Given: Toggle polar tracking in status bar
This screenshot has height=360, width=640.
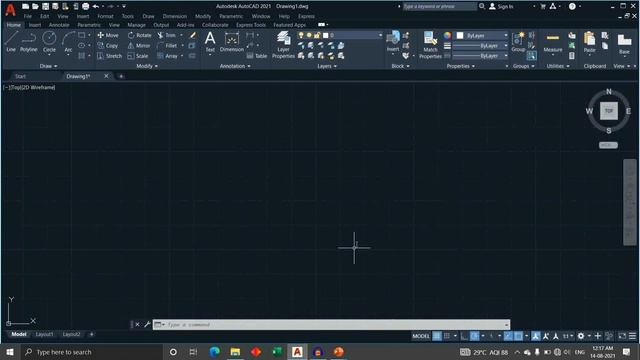Looking at the screenshot, I should click(474, 336).
